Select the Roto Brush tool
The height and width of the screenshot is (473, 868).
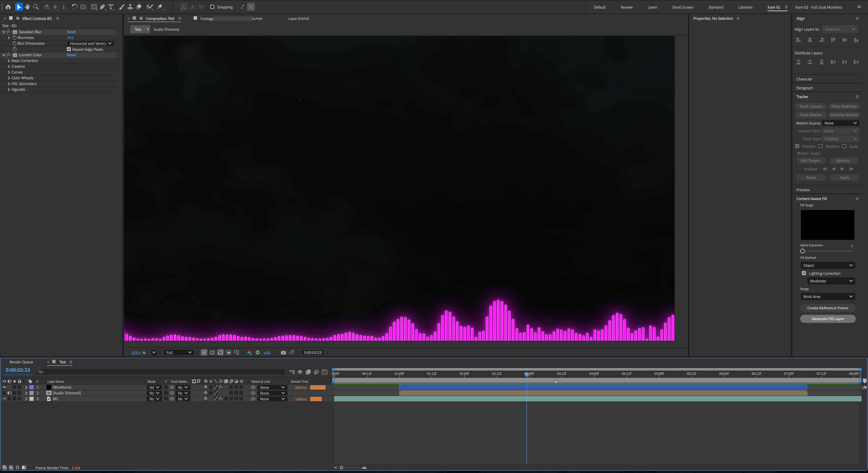click(x=150, y=7)
